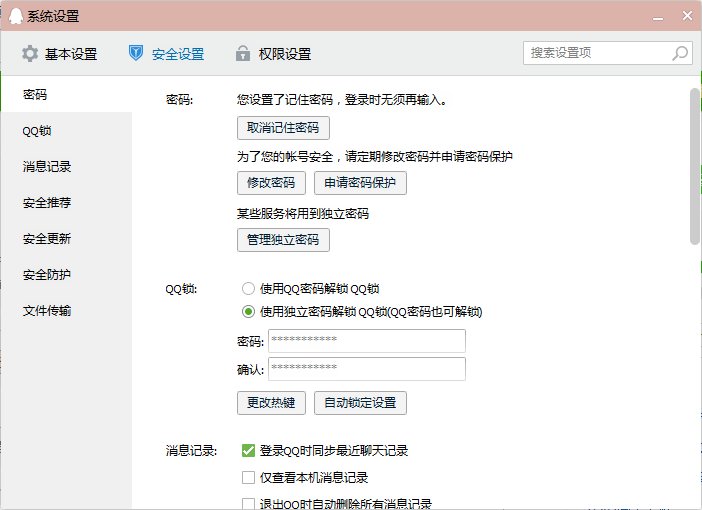Image resolution: width=702 pixels, height=510 pixels.
Task: Open the 权限设置 tab
Action: (x=273, y=54)
